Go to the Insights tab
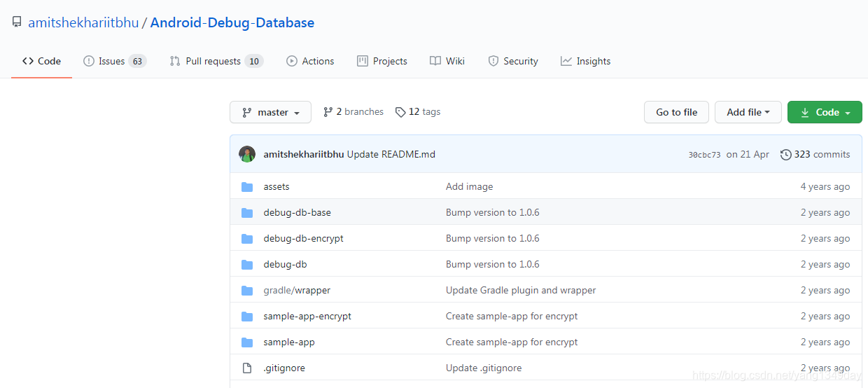The width and height of the screenshot is (868, 388). coord(585,61)
